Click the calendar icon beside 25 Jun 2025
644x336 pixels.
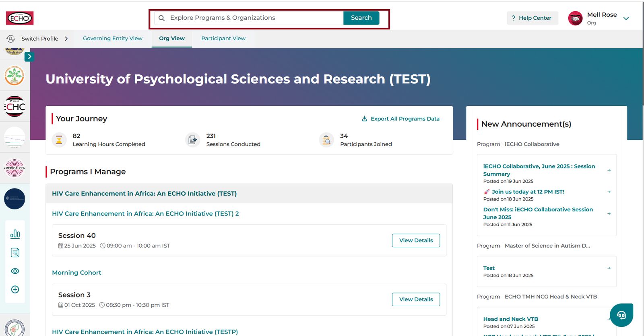click(61, 246)
